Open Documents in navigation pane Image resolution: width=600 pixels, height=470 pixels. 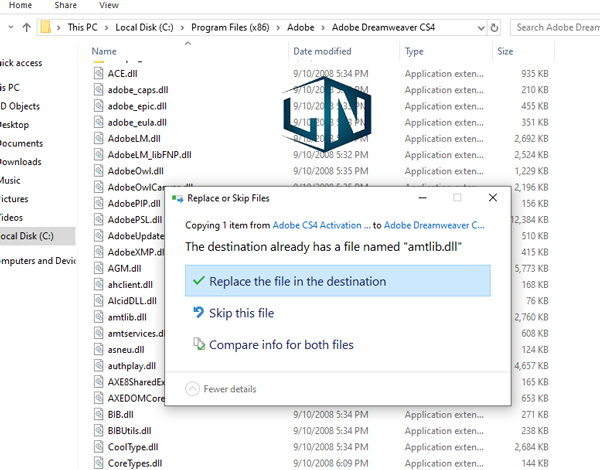pos(21,143)
